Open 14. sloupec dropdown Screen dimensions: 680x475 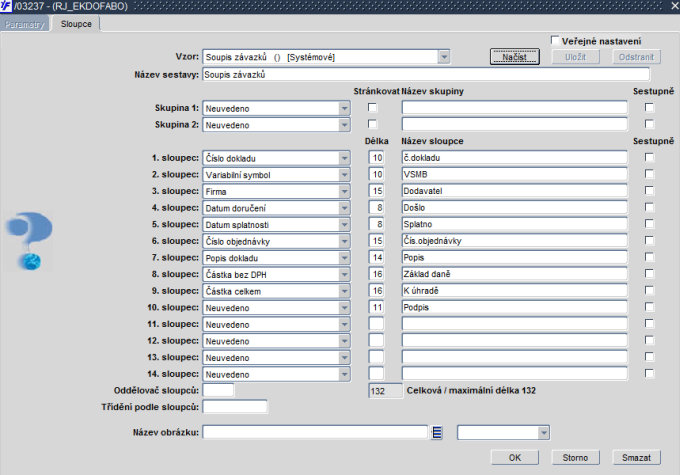(x=344, y=374)
